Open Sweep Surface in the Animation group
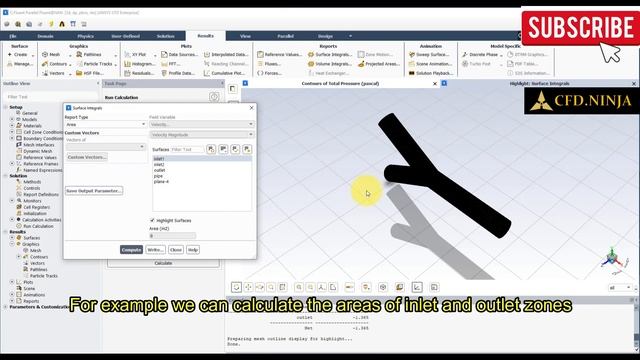The width and height of the screenshot is (640, 360). pyautogui.click(x=429, y=54)
